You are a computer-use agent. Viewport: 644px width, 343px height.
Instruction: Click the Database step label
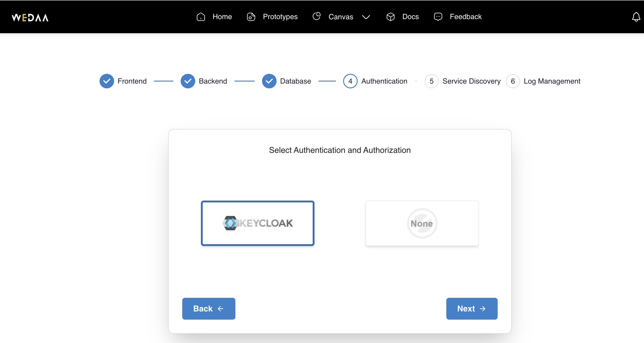click(295, 81)
